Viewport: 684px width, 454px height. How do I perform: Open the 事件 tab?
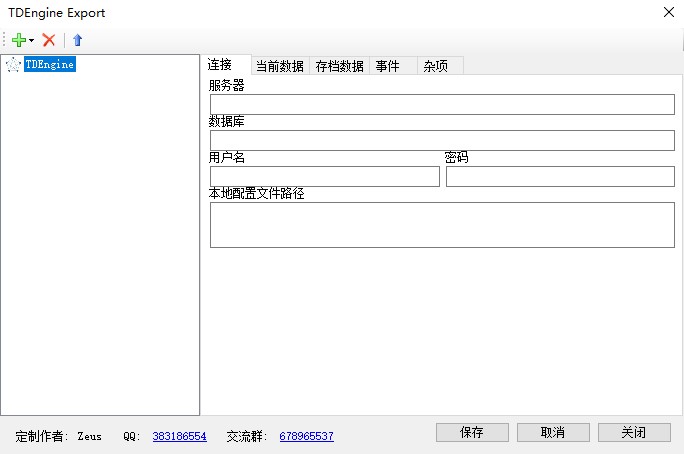coord(393,66)
